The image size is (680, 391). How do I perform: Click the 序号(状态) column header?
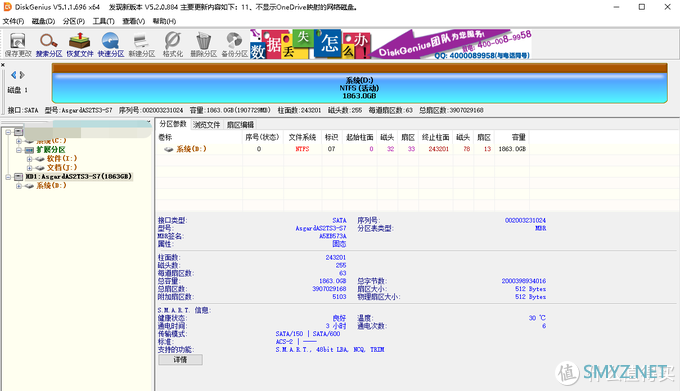click(262, 137)
